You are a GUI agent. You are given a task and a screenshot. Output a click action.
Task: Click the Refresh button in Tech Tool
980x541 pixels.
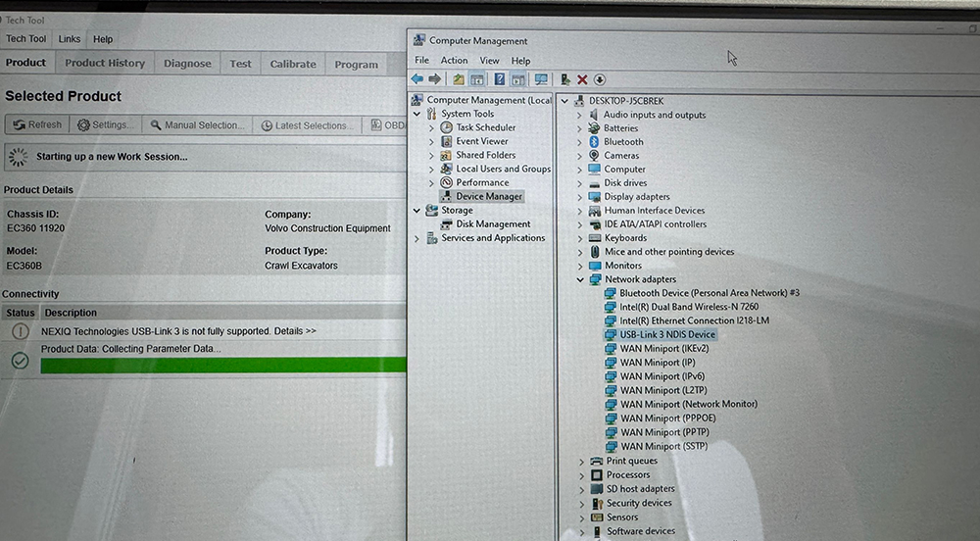pos(37,124)
